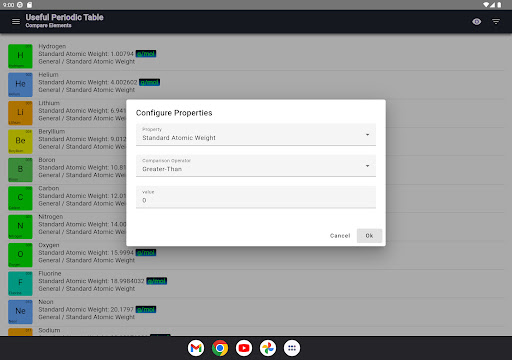The width and height of the screenshot is (512, 360).
Task: Open the app drawer from the taskbar
Action: click(292, 348)
